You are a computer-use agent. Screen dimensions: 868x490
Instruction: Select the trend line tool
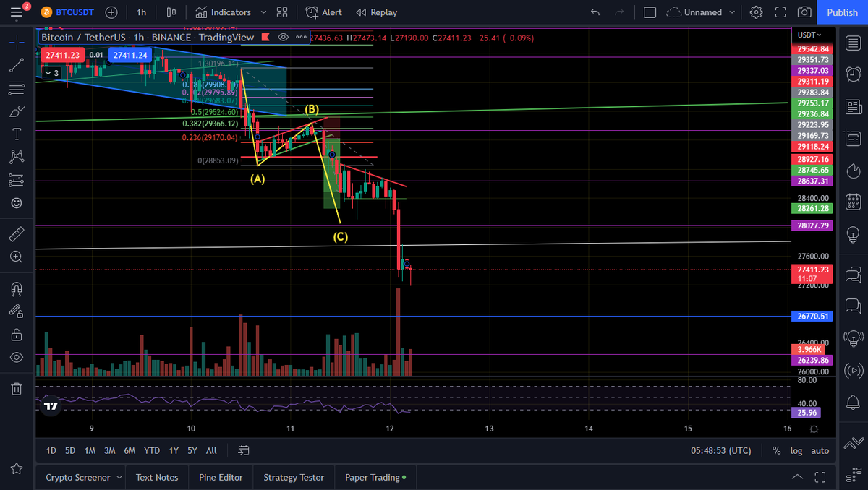(x=16, y=65)
